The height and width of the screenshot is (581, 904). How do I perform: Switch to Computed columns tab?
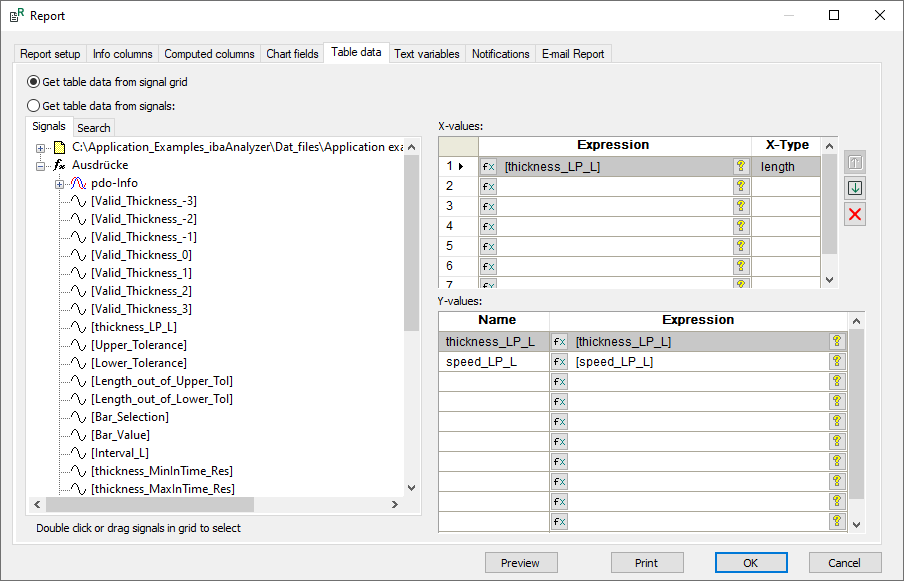tap(209, 54)
